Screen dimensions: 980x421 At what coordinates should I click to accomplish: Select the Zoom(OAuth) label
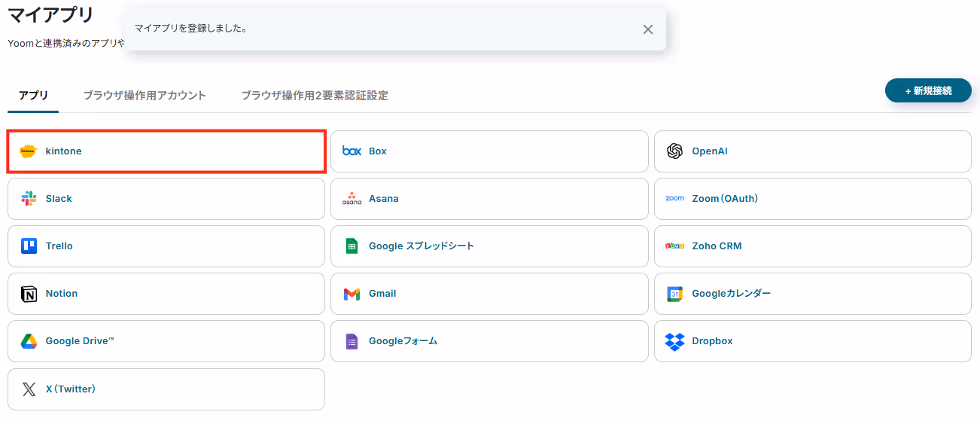pos(725,199)
